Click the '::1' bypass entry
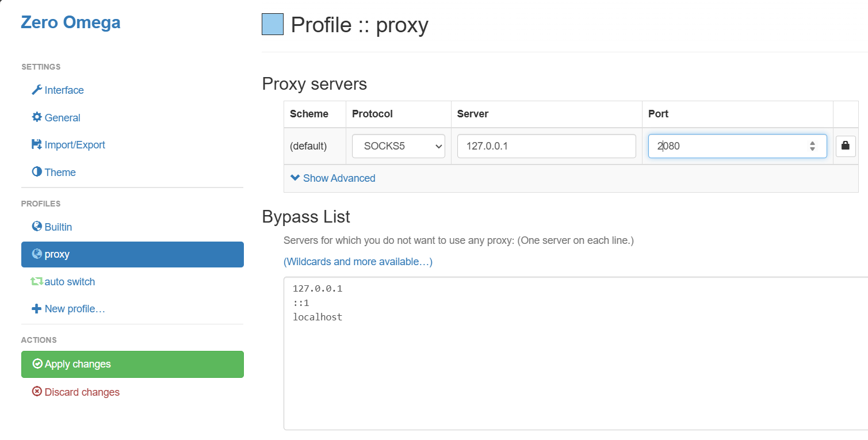Screen dimensions: 868x440 coord(301,303)
